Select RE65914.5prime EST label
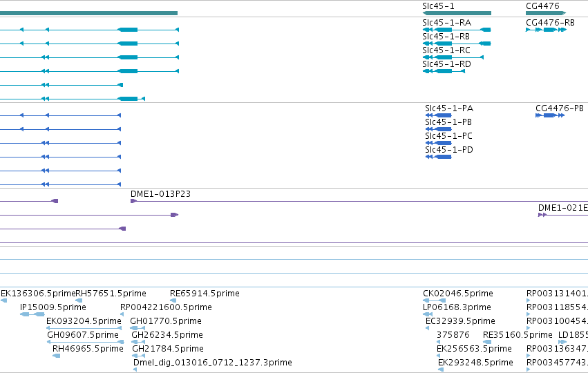 [205, 294]
